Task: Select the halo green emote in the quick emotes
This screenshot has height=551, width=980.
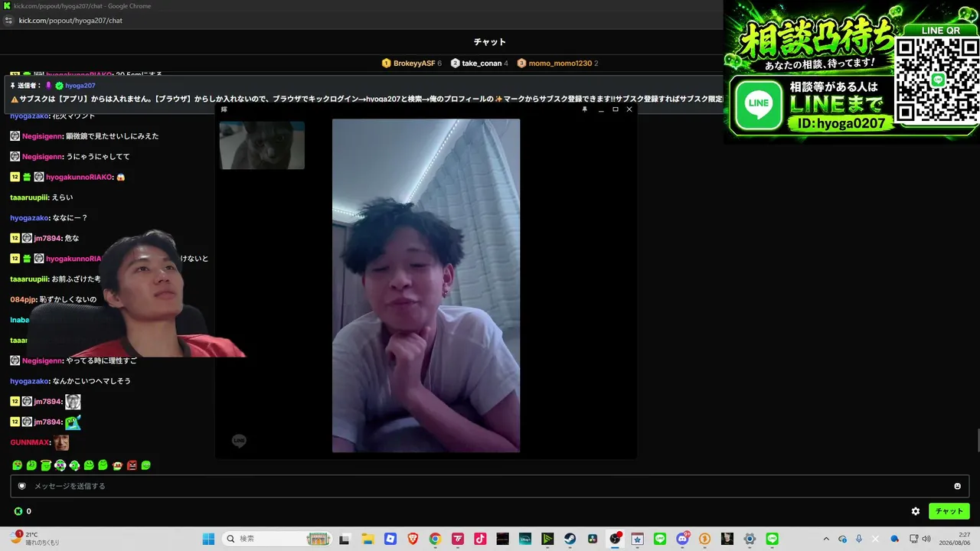Action: [x=46, y=465]
